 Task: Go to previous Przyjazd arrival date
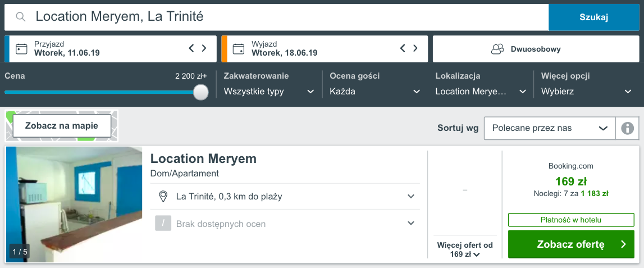pyautogui.click(x=191, y=48)
